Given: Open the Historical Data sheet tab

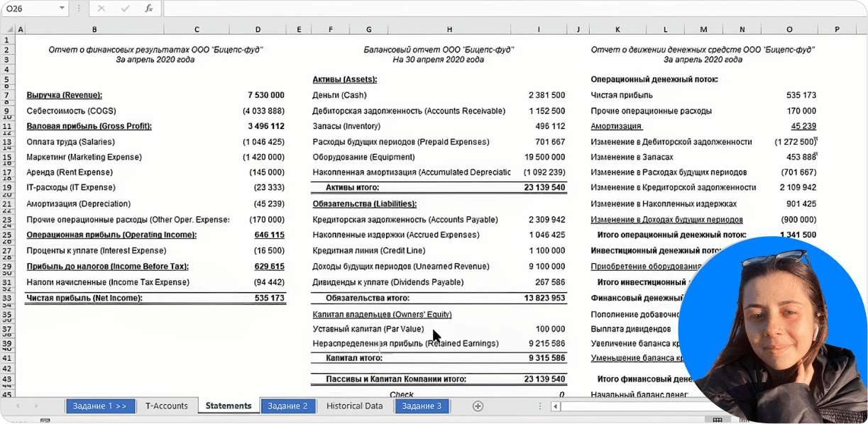Looking at the screenshot, I should point(354,406).
